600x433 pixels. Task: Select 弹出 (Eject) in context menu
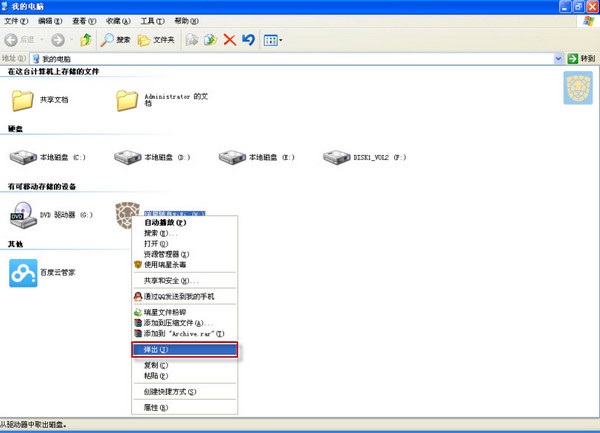[x=185, y=351]
